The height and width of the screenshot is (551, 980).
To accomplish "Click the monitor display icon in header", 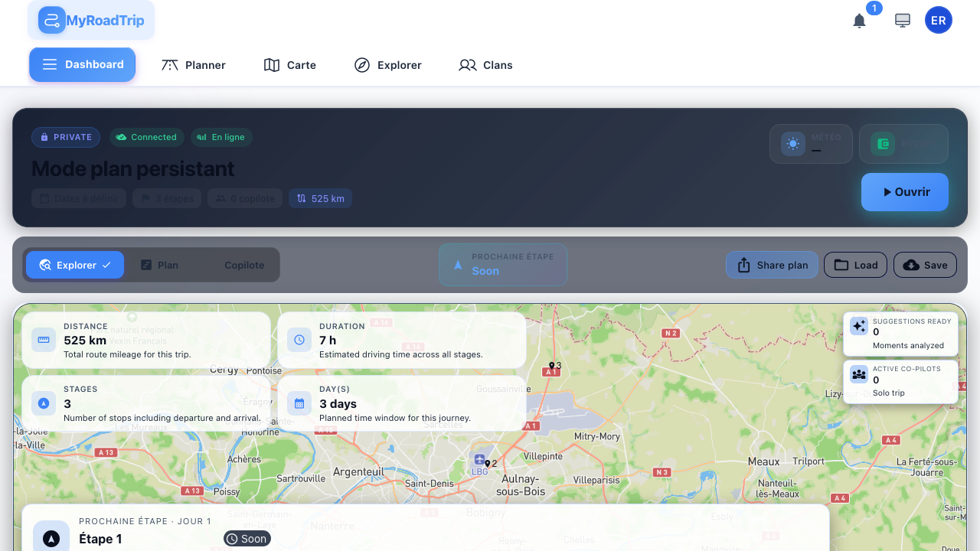I will 903,21.
